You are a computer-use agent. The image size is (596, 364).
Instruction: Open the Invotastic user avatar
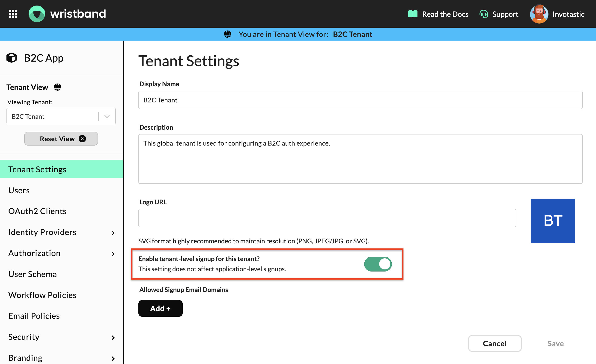(539, 14)
